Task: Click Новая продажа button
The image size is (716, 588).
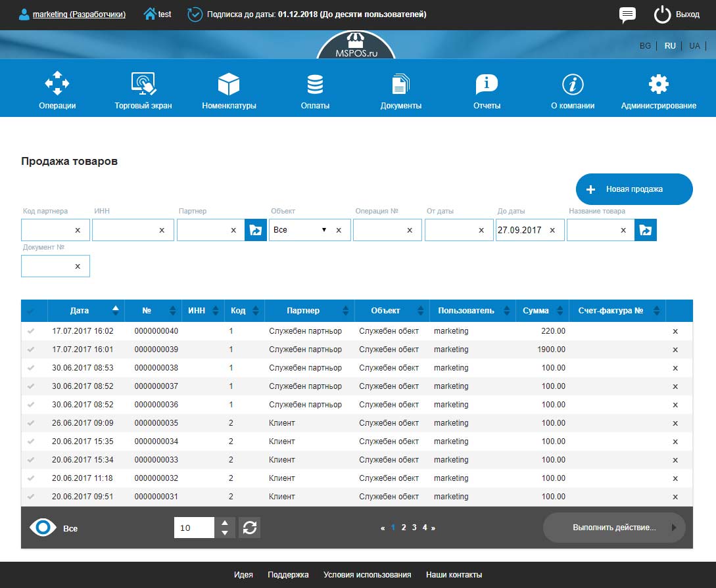Action: tap(634, 189)
